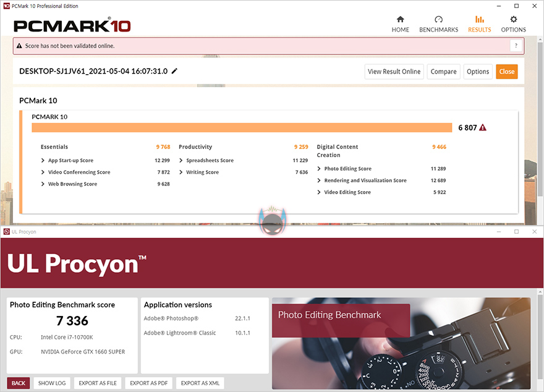544x392 pixels.
Task: Click View Result Online button
Action: (394, 72)
